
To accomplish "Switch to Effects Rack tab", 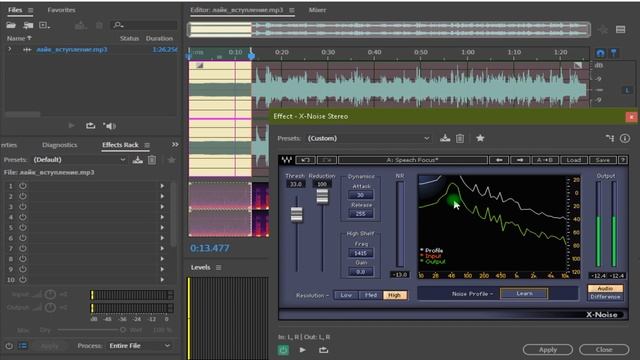I will 120,145.
